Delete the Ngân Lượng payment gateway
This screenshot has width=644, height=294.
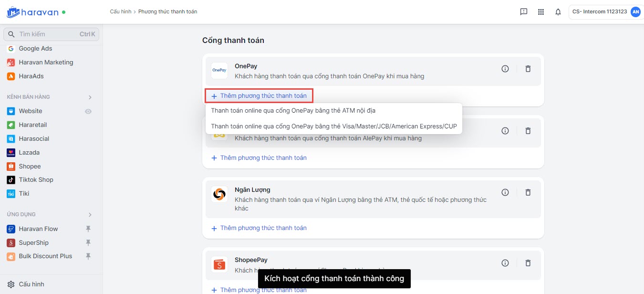click(x=528, y=192)
